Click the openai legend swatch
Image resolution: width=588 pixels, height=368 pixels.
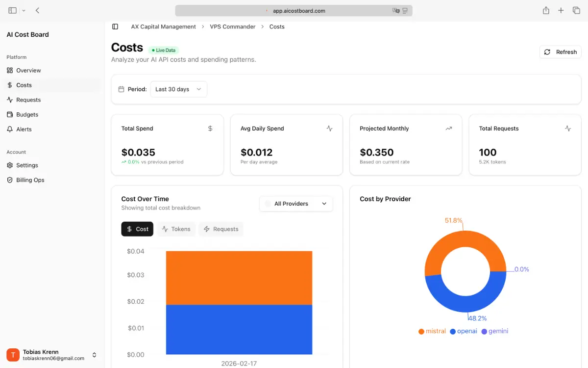click(453, 332)
